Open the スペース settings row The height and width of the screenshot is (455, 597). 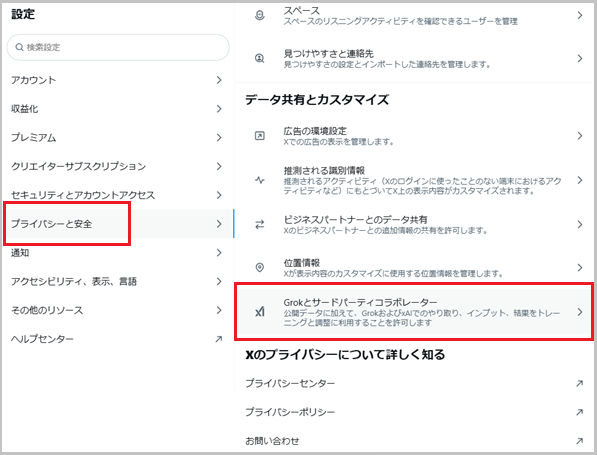pyautogui.click(x=415, y=16)
